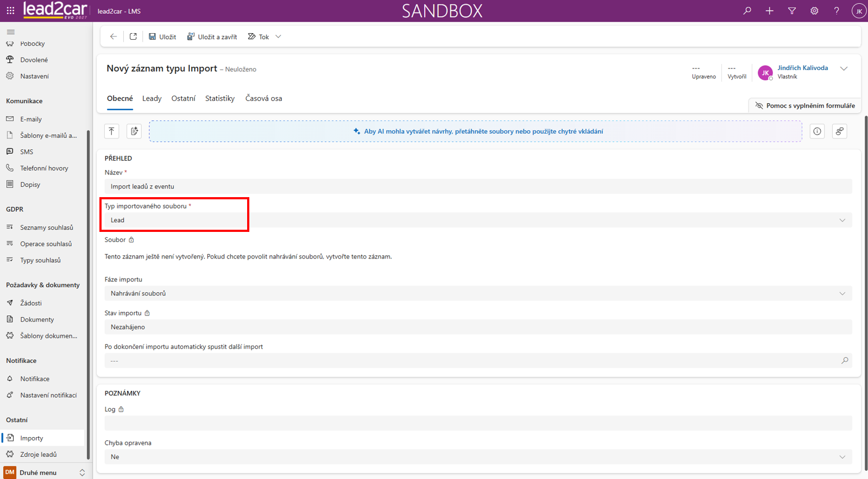
Task: Open the Chyba opravena dropdown
Action: [x=478, y=457]
